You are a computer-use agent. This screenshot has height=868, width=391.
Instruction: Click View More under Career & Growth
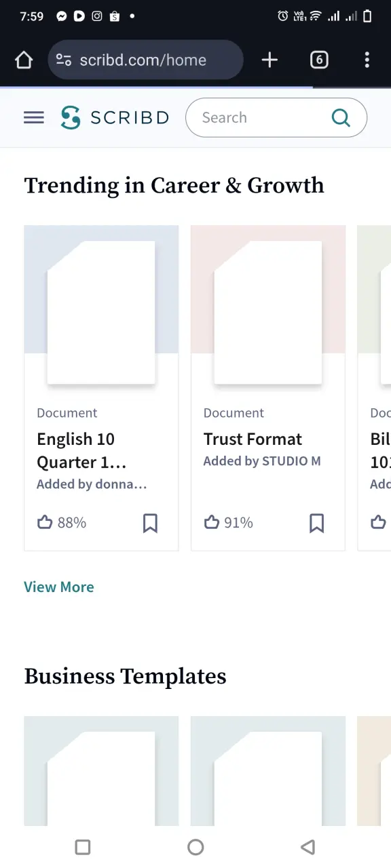(59, 587)
